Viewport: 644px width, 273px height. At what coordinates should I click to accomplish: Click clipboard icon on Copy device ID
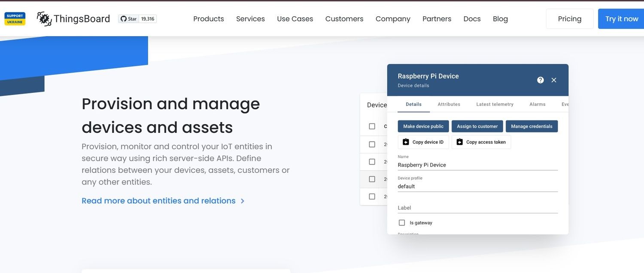[x=406, y=142]
